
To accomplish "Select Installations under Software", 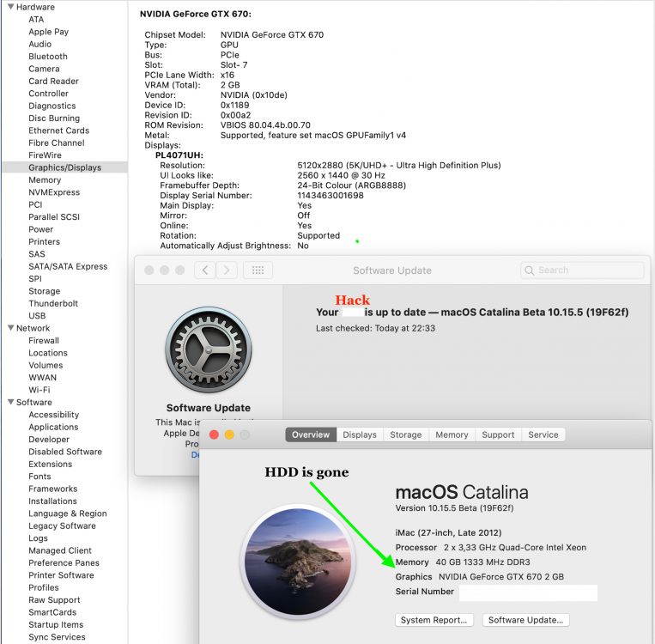I will pos(52,501).
